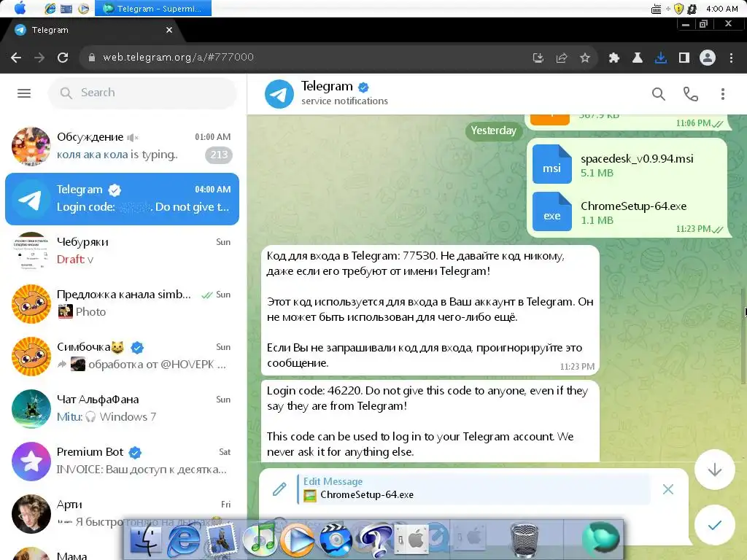Open the Обсуждение chat
The height and width of the screenshot is (560, 747).
point(122,146)
